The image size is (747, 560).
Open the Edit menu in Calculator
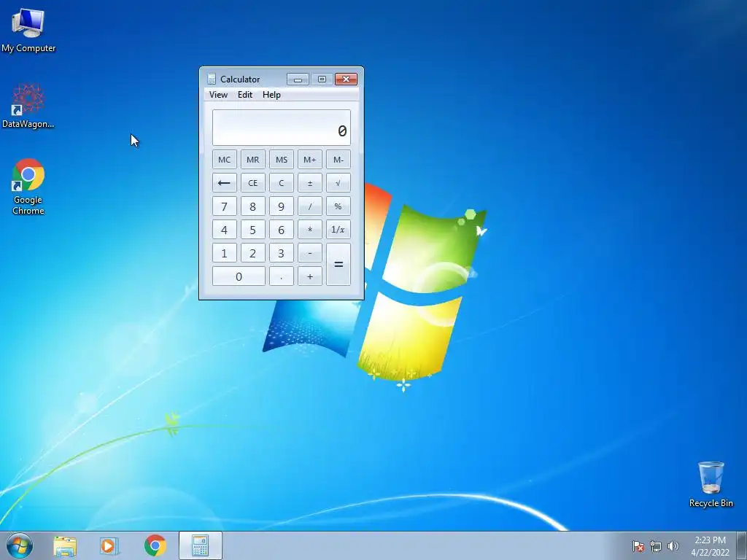245,95
